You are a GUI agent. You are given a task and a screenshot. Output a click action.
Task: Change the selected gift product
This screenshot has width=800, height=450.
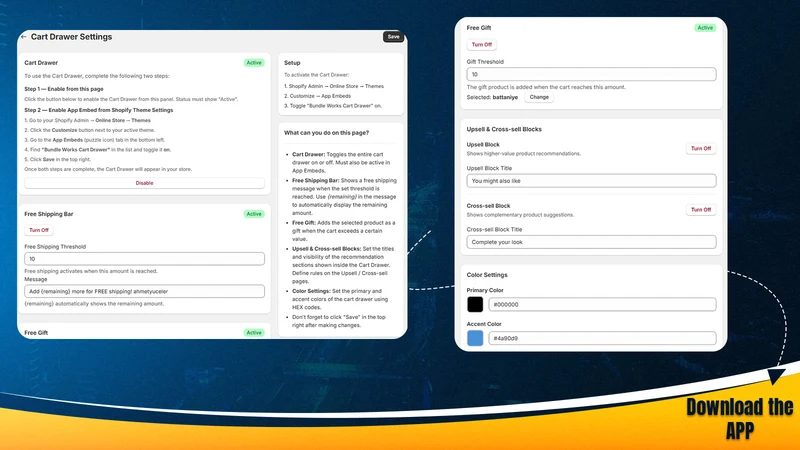(x=539, y=97)
